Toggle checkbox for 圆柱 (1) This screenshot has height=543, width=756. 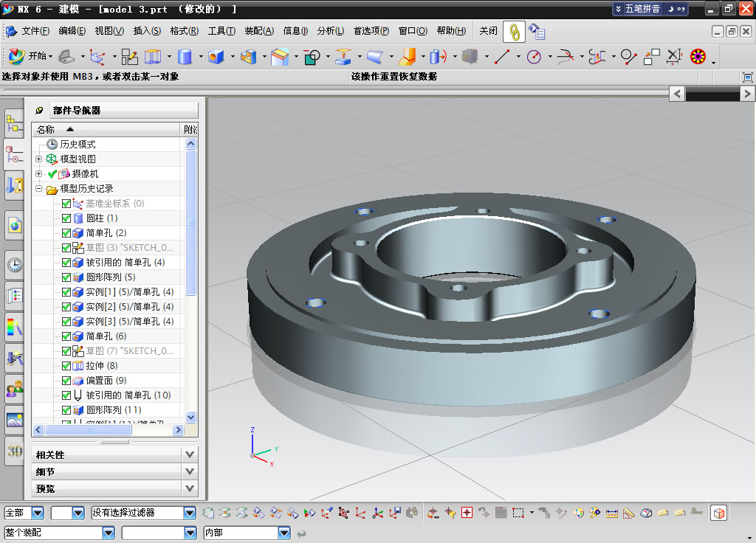pyautogui.click(x=66, y=218)
